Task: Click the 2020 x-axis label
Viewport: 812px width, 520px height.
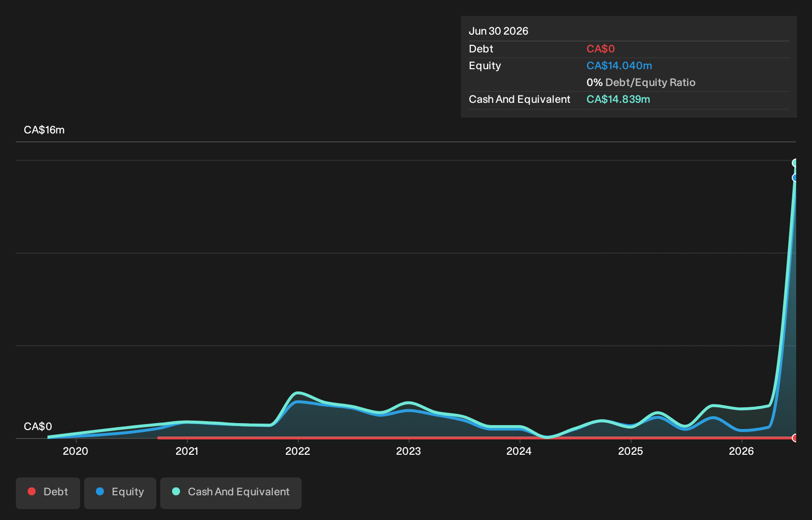Action: click(x=76, y=451)
